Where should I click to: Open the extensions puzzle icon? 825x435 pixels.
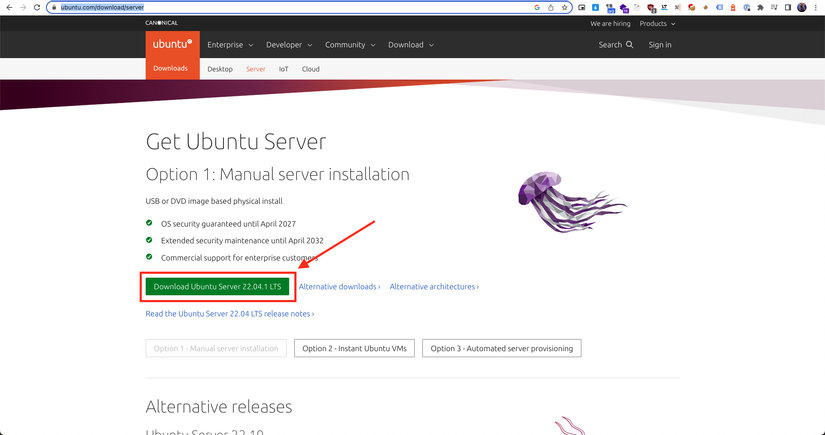point(760,7)
